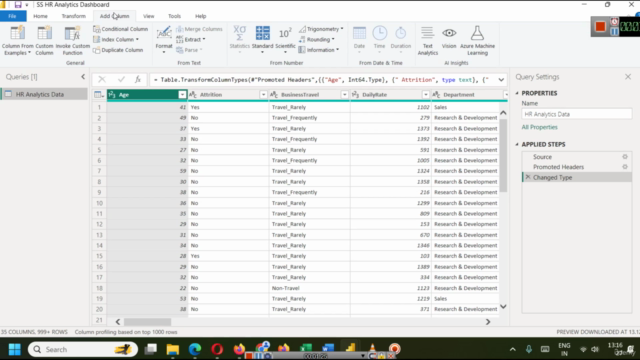Viewport: 640px width, 360px height.
Task: Close the Query Settings pane
Action: (628, 77)
